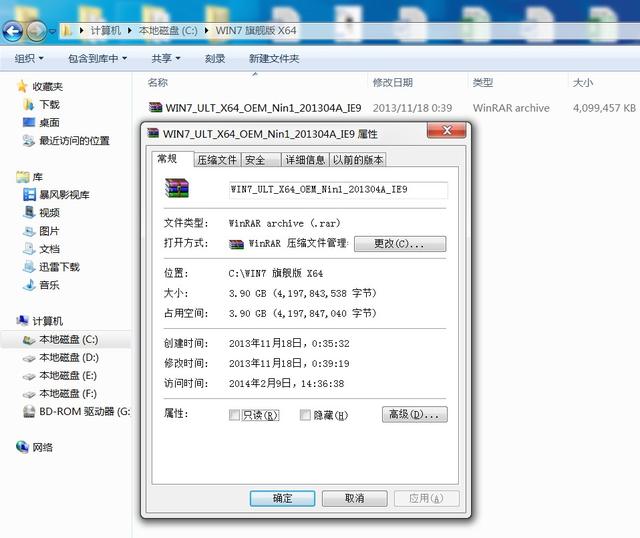
Task: Sort files by the 名称 column header
Action: click(158, 82)
